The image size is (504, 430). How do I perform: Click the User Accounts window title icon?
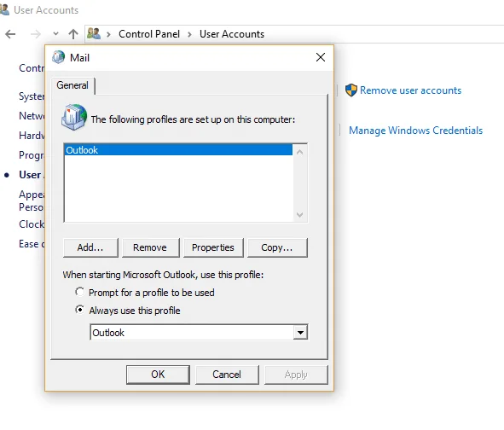tap(4, 9)
